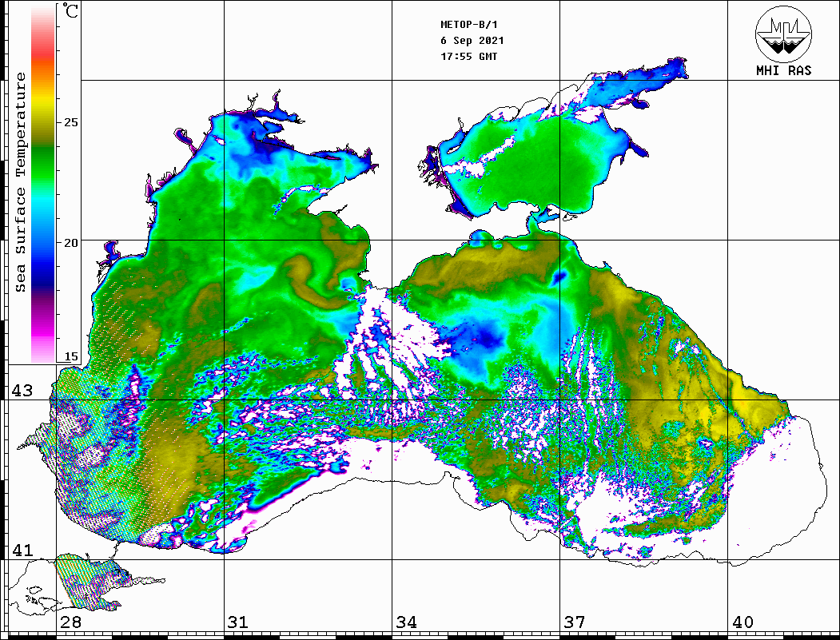The height and width of the screenshot is (640, 840).
Task: Click the date "6 Sep 2021"
Action: coord(472,41)
